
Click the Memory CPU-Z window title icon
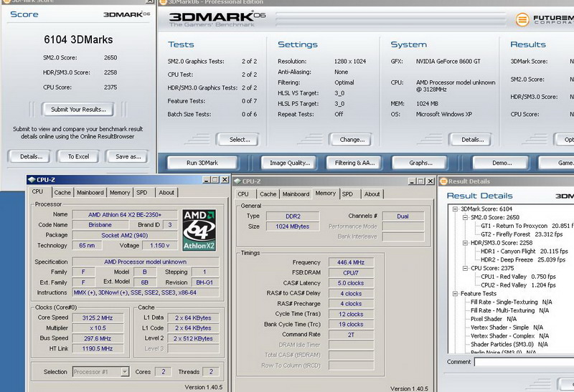237,181
